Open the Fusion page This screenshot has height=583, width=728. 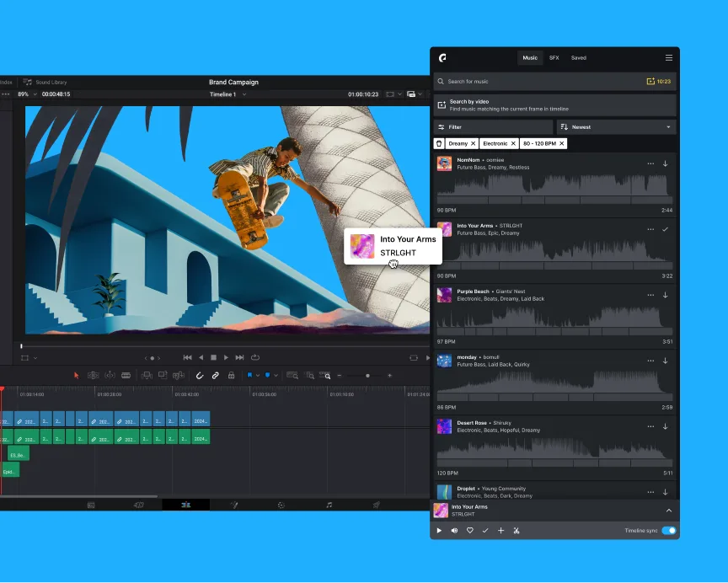coord(234,505)
